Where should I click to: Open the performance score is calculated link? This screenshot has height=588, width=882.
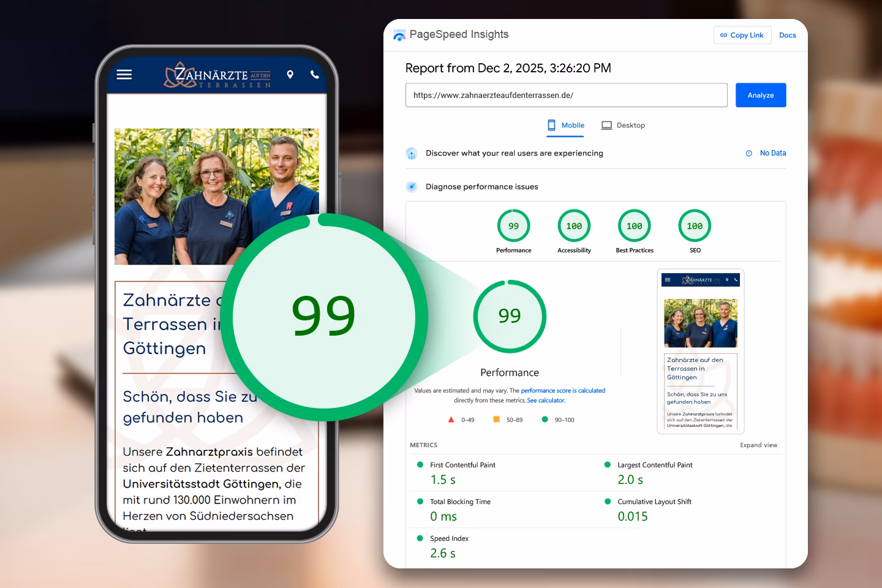click(x=562, y=390)
